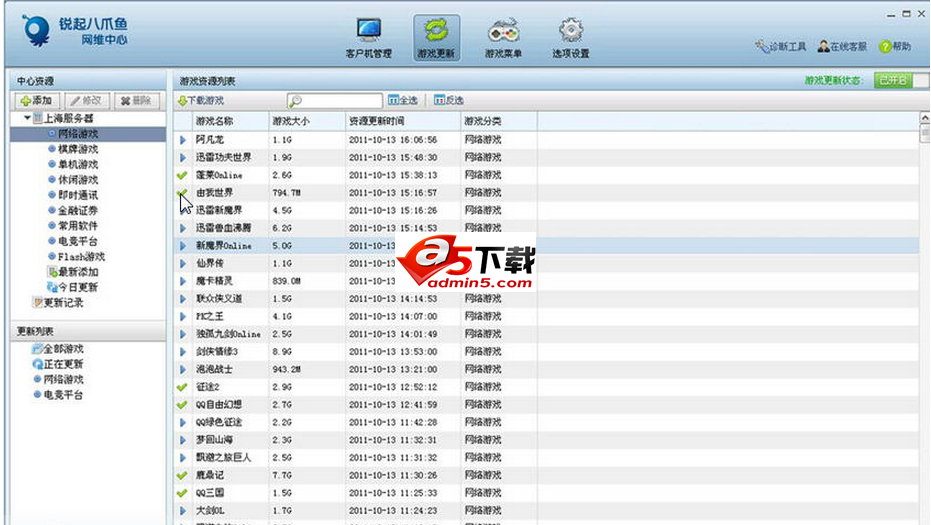Screen dimensions: 931x525
Task: Open the 帮助 help link
Action: coord(895,46)
